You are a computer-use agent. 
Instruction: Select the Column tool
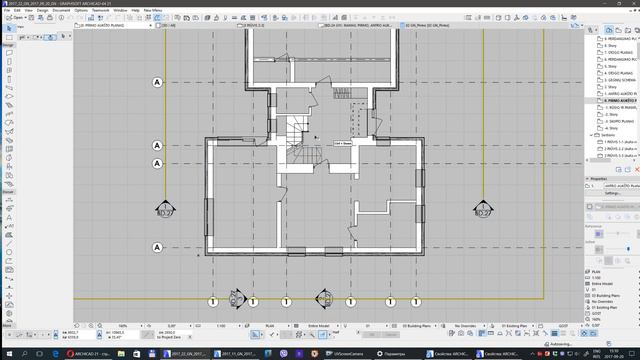[x=9, y=79]
